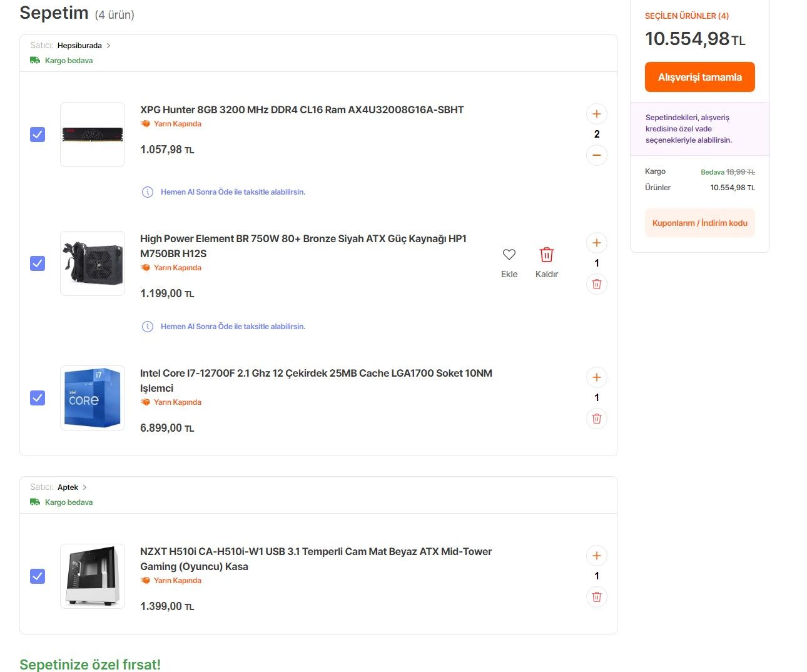The height and width of the screenshot is (672, 807).
Task: Delete Intel Core i7-12700F using trash icon
Action: coord(596,419)
